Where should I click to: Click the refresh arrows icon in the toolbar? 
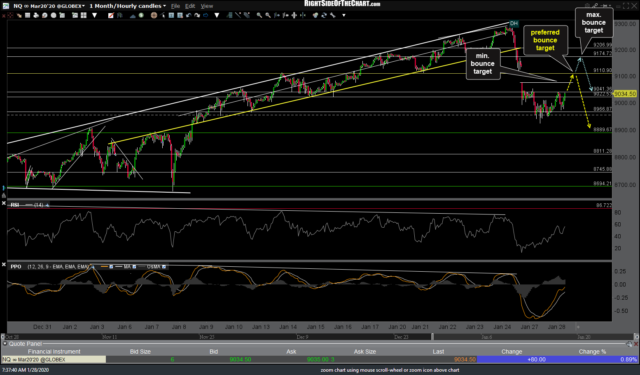(324, 15)
